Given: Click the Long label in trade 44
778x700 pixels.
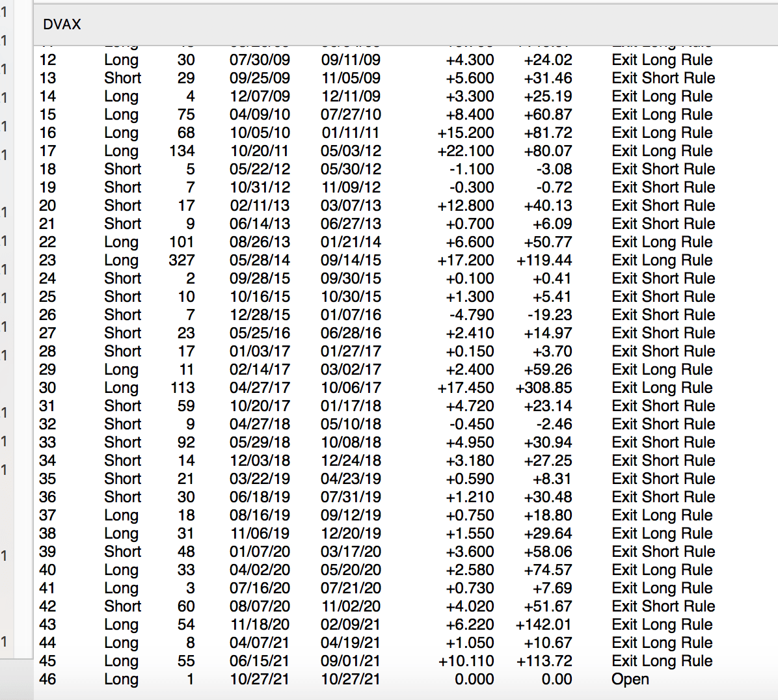Looking at the screenshot, I should 121,643.
